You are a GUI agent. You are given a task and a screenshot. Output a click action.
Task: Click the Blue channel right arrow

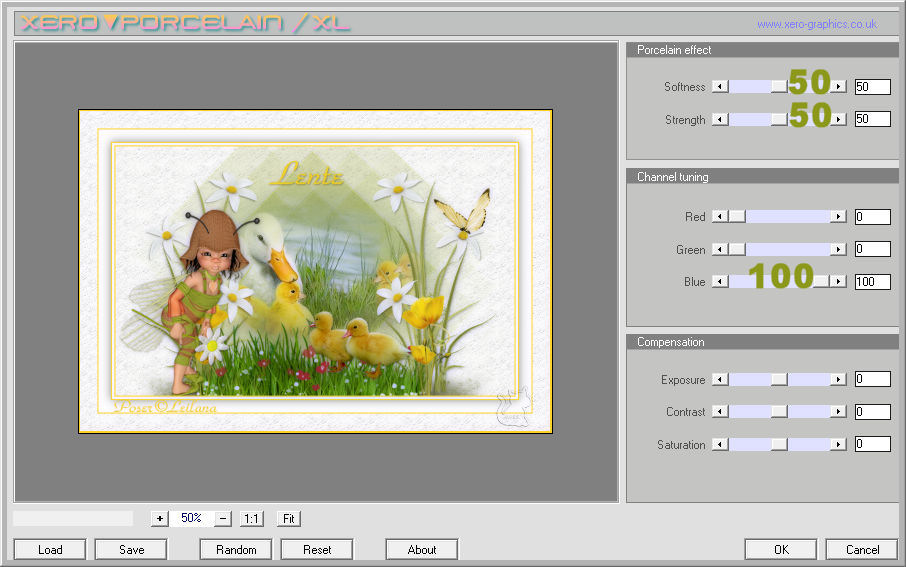pos(838,281)
